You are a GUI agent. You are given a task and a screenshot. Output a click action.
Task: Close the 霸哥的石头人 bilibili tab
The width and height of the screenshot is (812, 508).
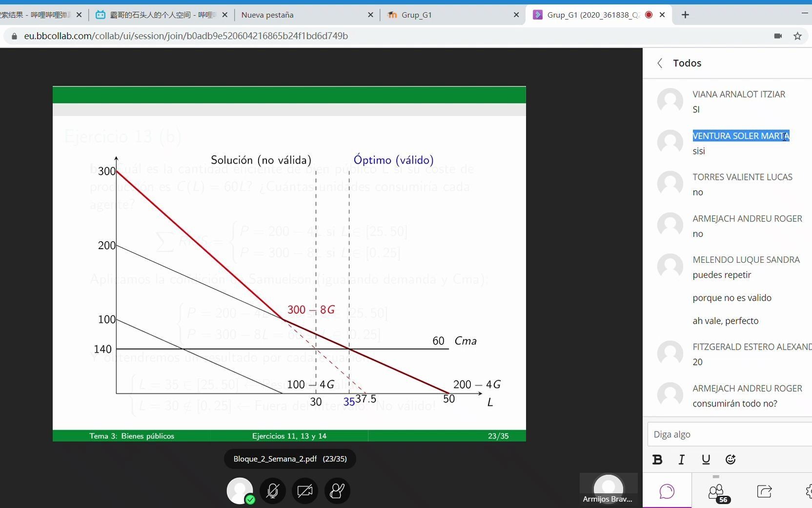[x=224, y=15]
